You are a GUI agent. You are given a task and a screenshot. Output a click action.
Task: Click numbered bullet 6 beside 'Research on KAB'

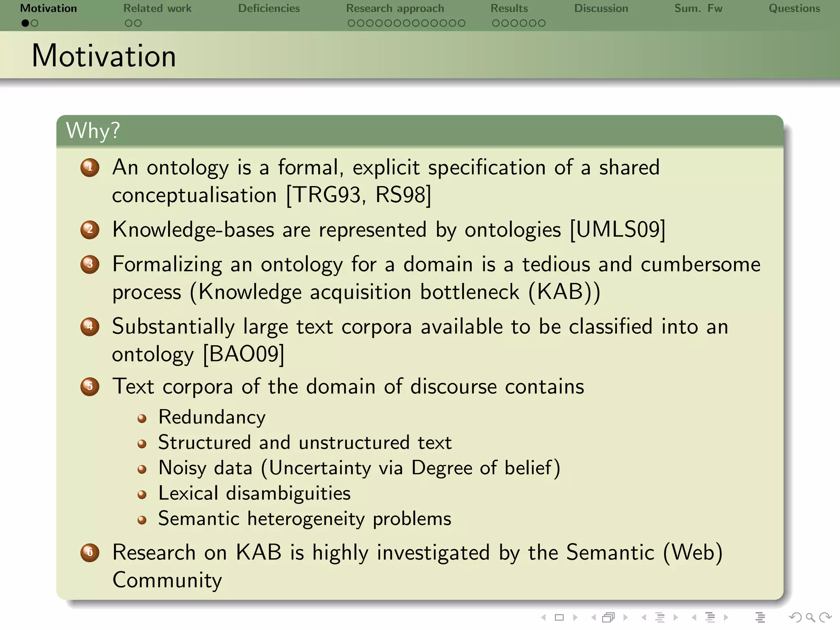pos(90,553)
